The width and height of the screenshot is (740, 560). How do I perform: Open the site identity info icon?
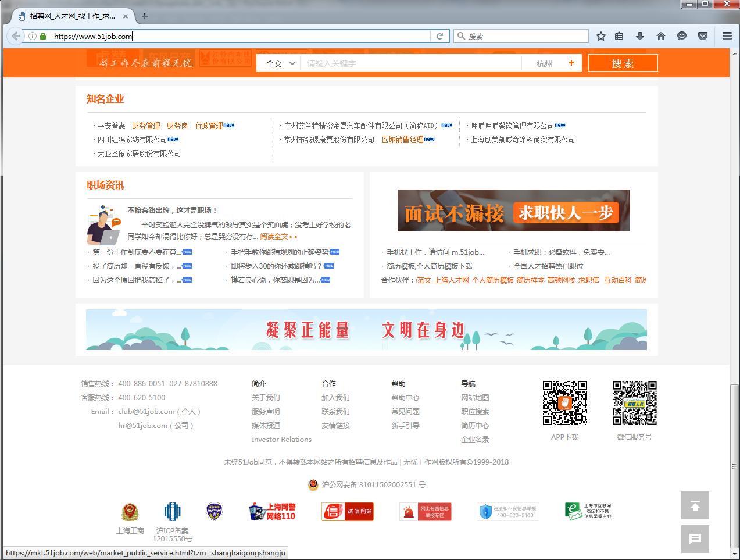click(x=33, y=36)
